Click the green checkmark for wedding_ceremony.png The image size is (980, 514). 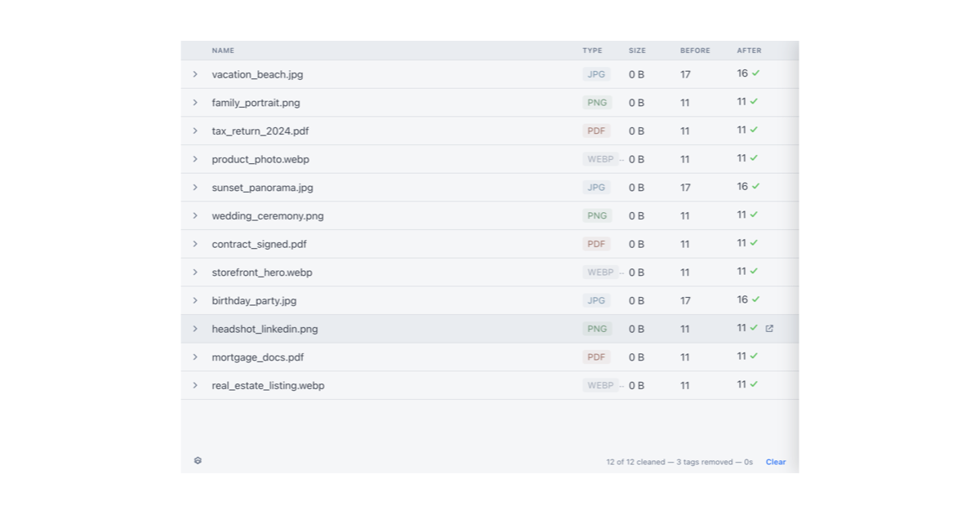point(754,215)
